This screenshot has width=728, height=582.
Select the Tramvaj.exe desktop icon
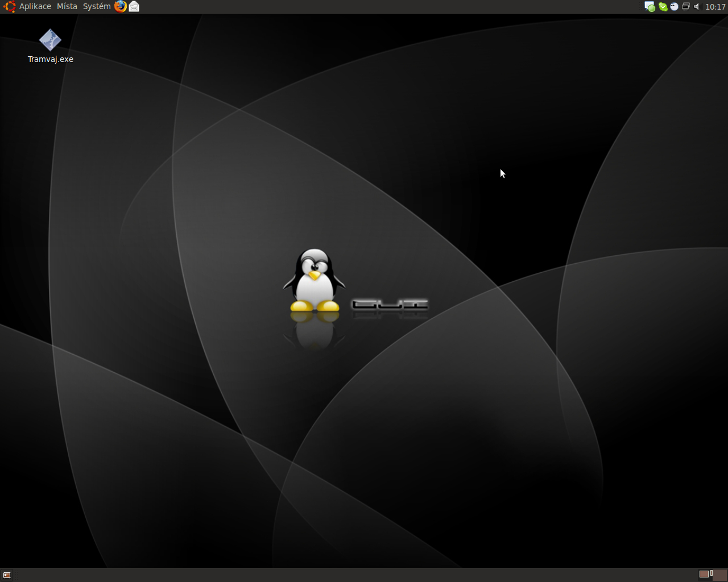tap(50, 40)
